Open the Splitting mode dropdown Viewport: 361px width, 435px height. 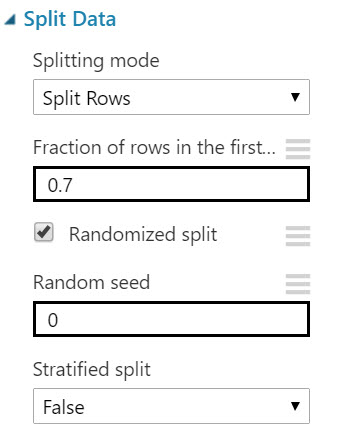(171, 97)
